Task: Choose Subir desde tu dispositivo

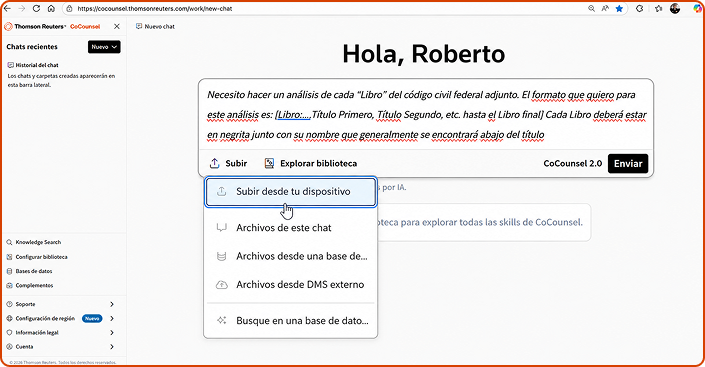Action: tap(290, 192)
